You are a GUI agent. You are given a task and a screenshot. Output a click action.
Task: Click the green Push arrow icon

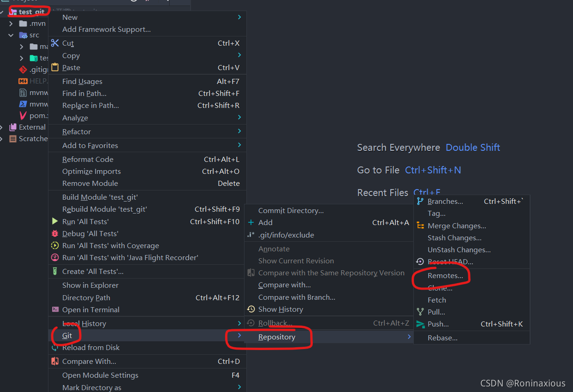(x=420, y=324)
